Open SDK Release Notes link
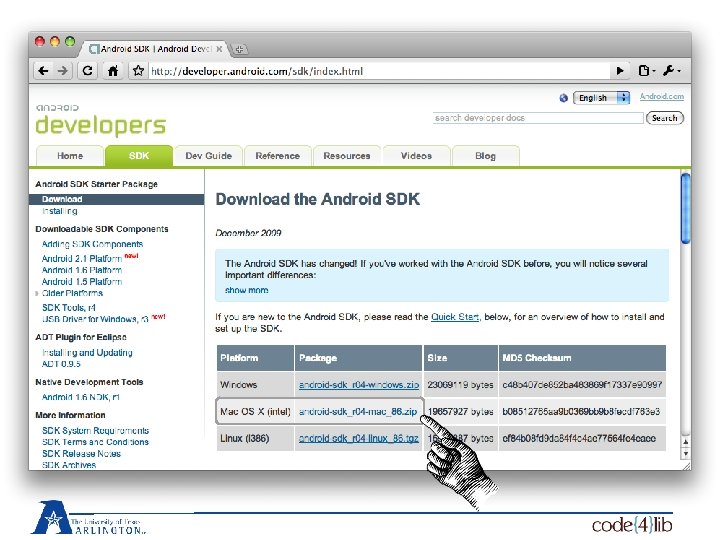Viewport: 720px width, 540px height. coord(81,454)
